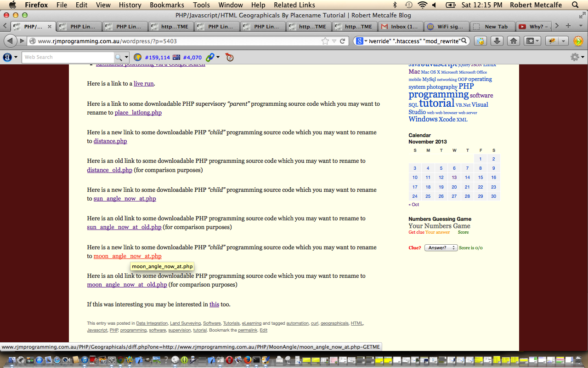Open the Bookmarks menu
The image size is (588, 368).
tap(167, 5)
